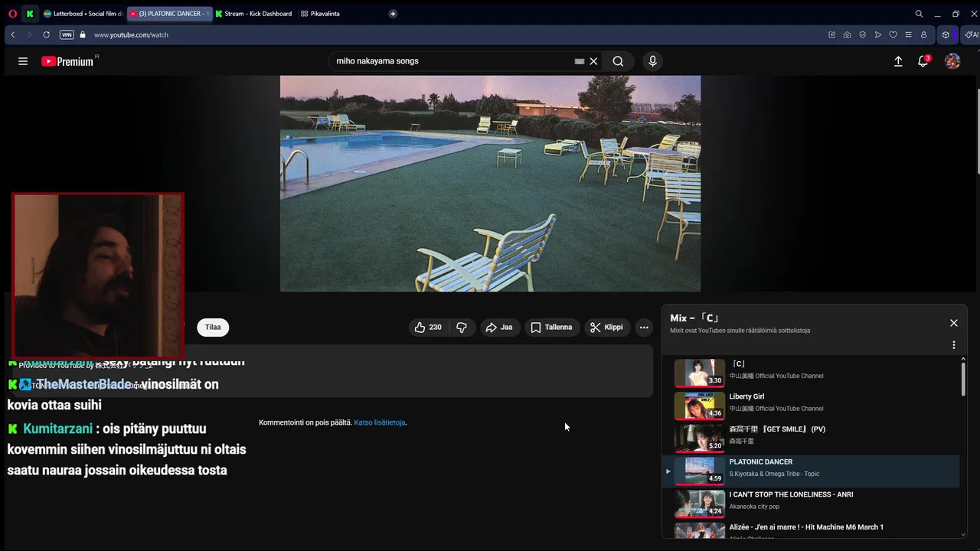980x551 pixels.
Task: Clear the search text with X
Action: pos(593,61)
